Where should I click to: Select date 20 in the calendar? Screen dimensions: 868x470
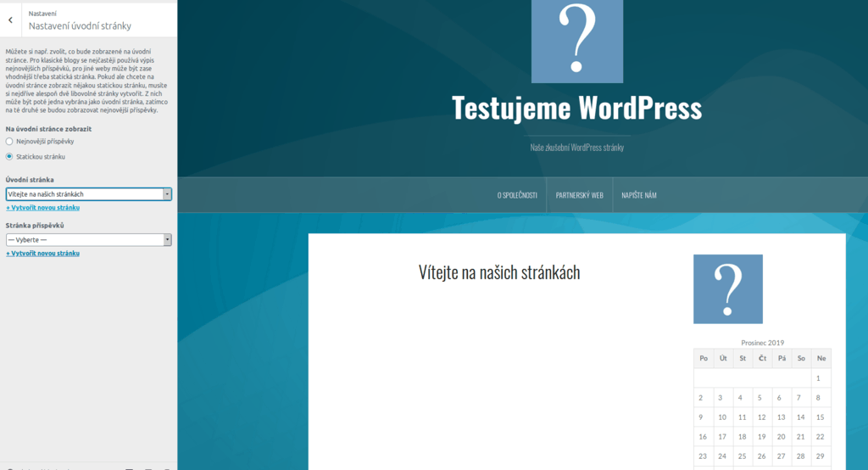point(781,437)
